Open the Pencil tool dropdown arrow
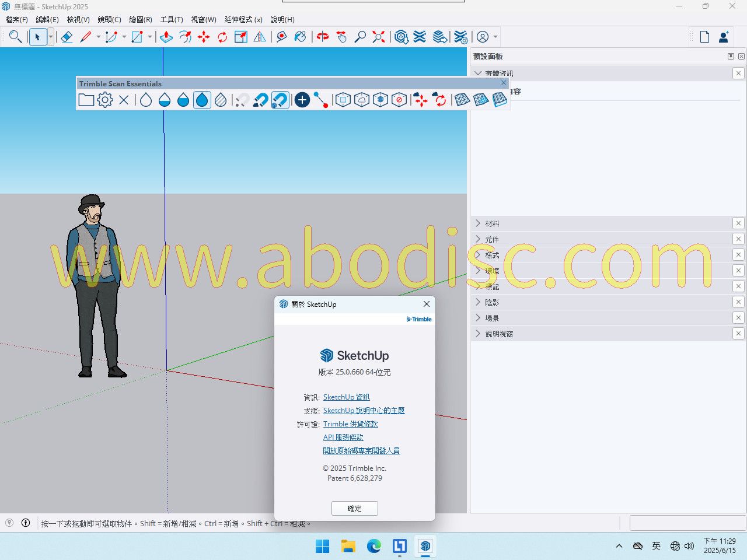This screenshot has width=747, height=560. click(x=98, y=37)
